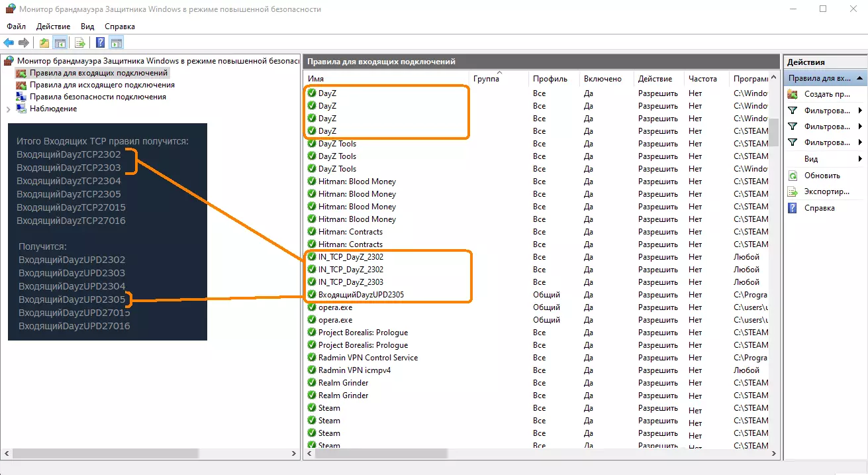Viewport: 868px width, 475px height.
Task: Expand the Наблюдение tree node
Action: coord(8,109)
